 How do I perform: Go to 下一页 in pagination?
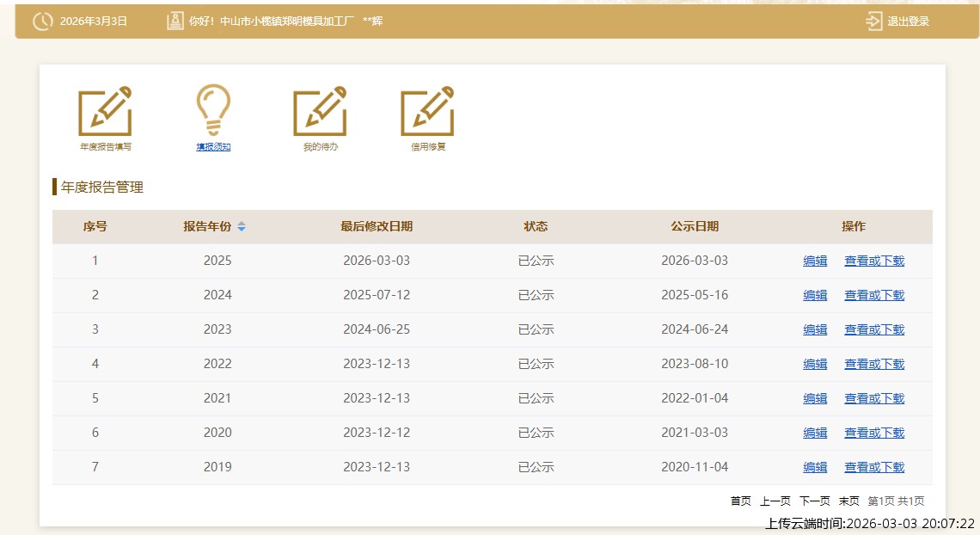pos(814,501)
